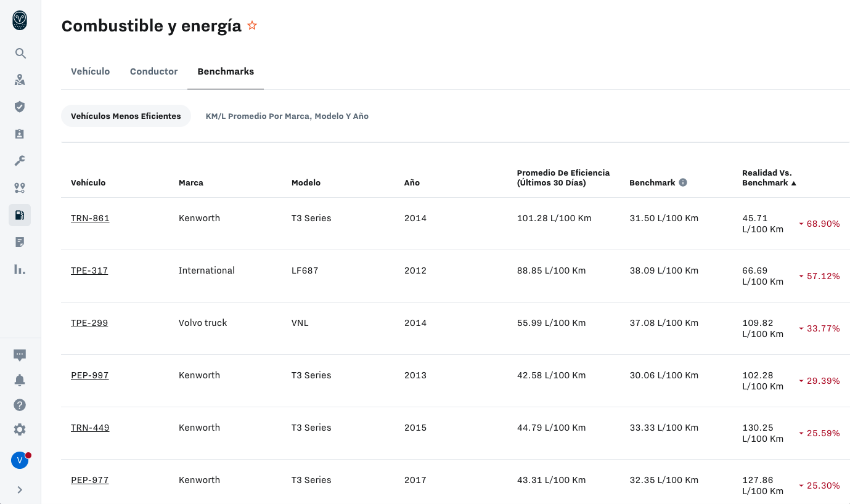Click the Combustible y energía page title
The width and height of the screenshot is (850, 504).
pyautogui.click(x=152, y=25)
